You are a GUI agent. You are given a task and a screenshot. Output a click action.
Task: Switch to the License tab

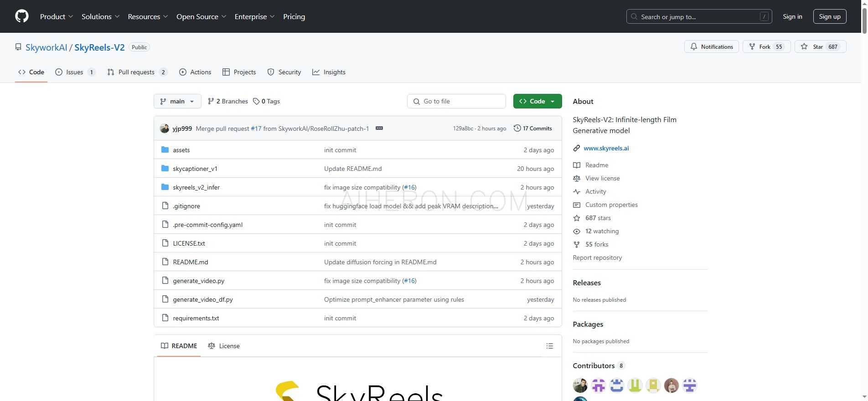point(223,346)
